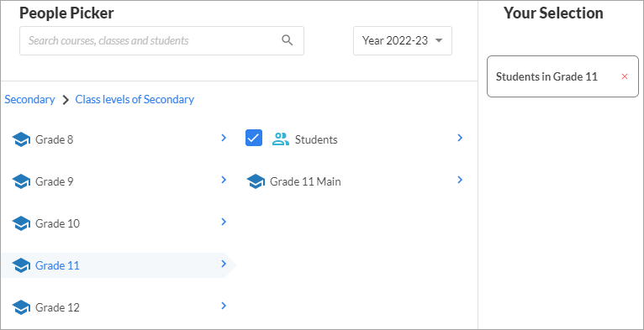Expand Grade 12 with its chevron
Image resolution: width=644 pixels, height=330 pixels.
pyautogui.click(x=224, y=306)
